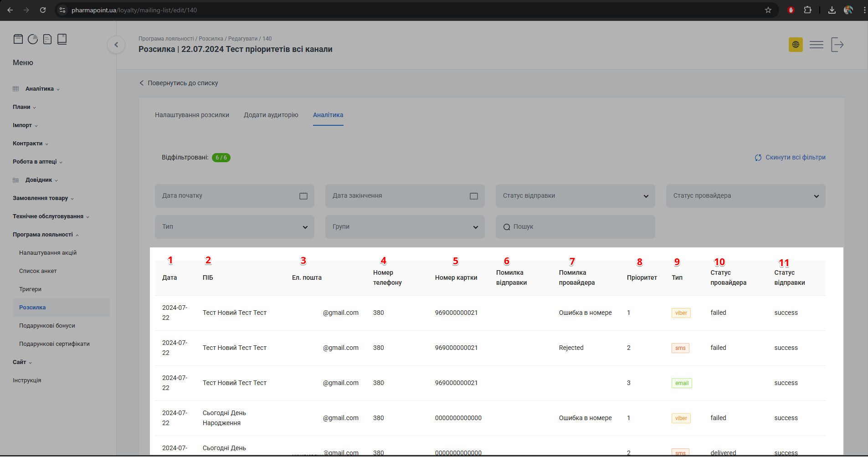Image resolution: width=868 pixels, height=457 pixels.
Task: Open Подарункові бонуси in sidebar
Action: pyautogui.click(x=47, y=326)
